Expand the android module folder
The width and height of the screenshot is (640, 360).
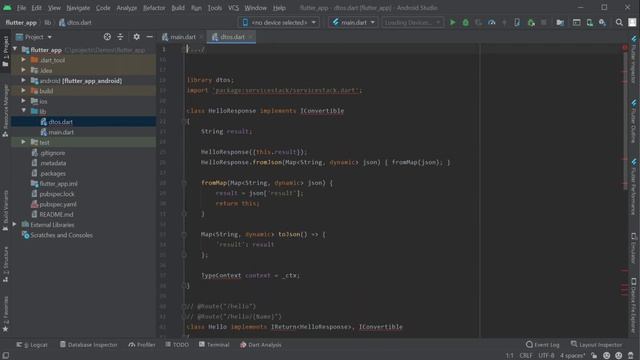tap(23, 80)
